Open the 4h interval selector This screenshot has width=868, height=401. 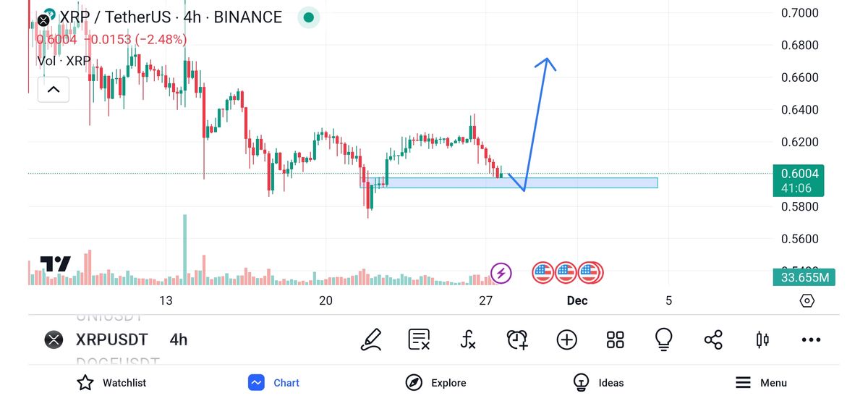click(x=179, y=339)
